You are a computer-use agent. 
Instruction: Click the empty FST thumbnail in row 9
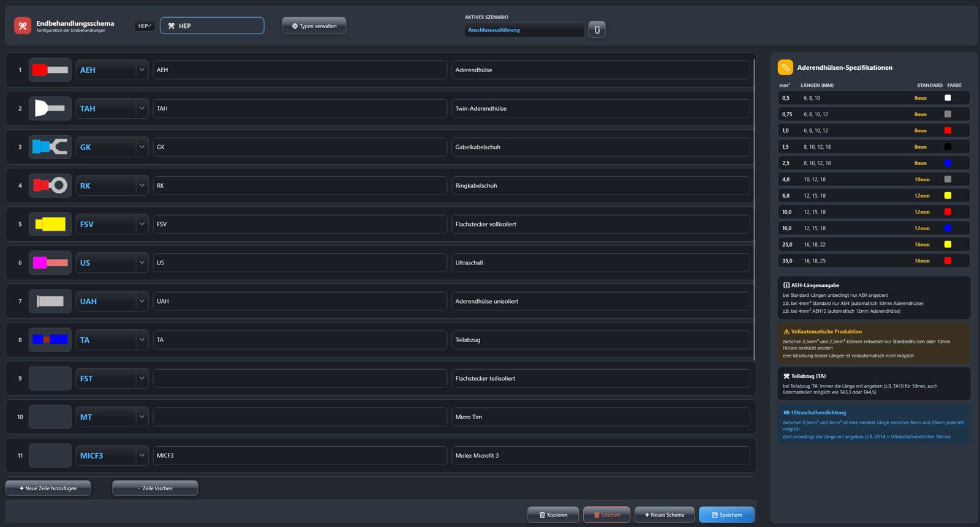coord(50,378)
